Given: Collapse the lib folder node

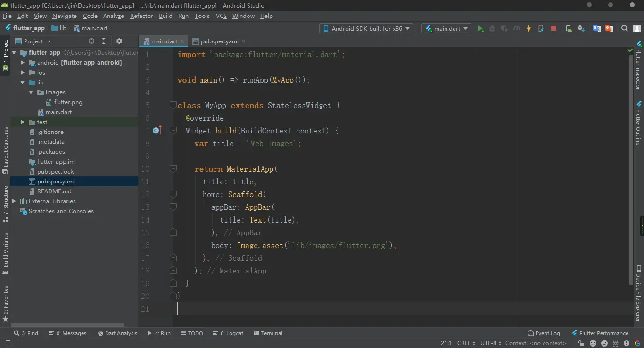Looking at the screenshot, I should point(23,83).
